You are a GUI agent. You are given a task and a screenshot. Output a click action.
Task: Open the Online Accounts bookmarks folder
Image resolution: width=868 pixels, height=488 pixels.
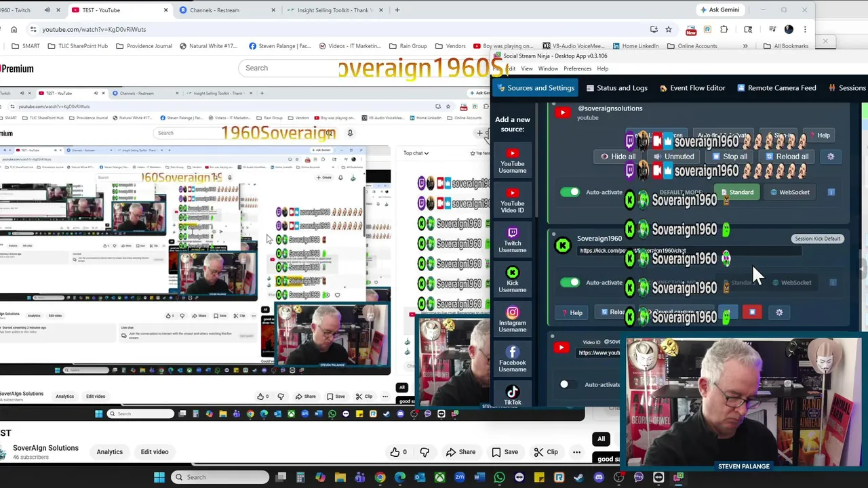[x=691, y=46]
